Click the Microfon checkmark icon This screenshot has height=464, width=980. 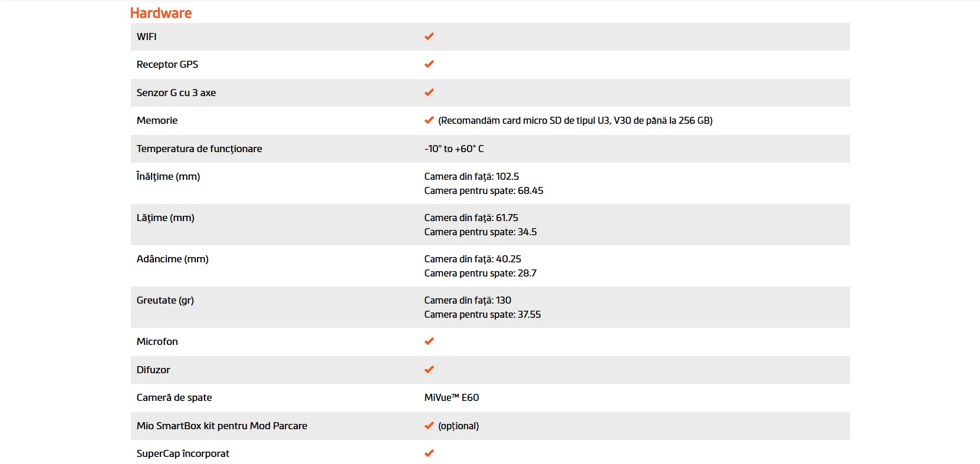click(429, 341)
